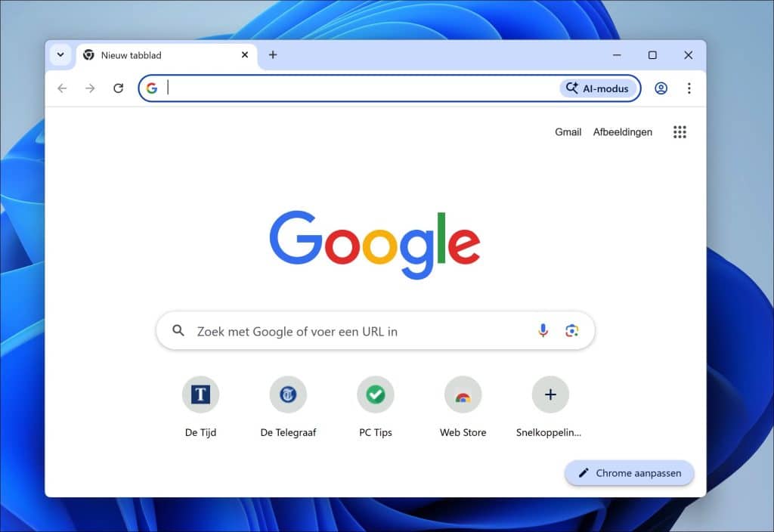This screenshot has width=774, height=532.
Task: Click the Chrome profile icon
Action: coord(661,88)
